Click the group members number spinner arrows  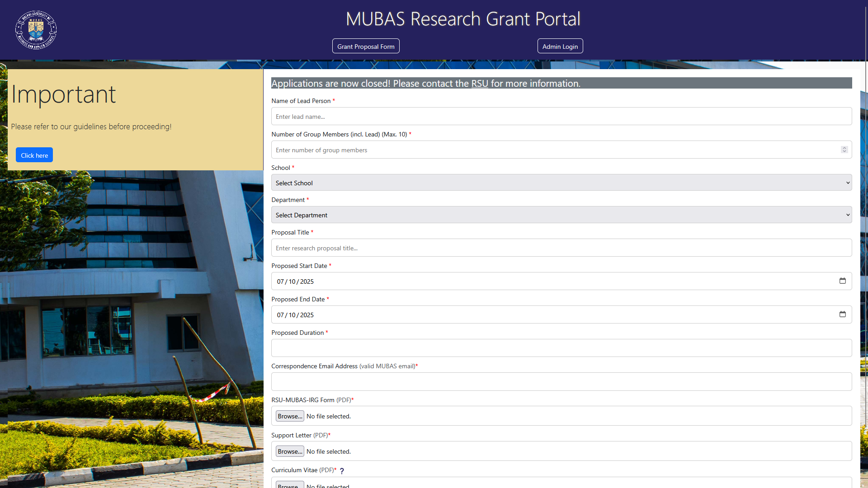tap(844, 150)
